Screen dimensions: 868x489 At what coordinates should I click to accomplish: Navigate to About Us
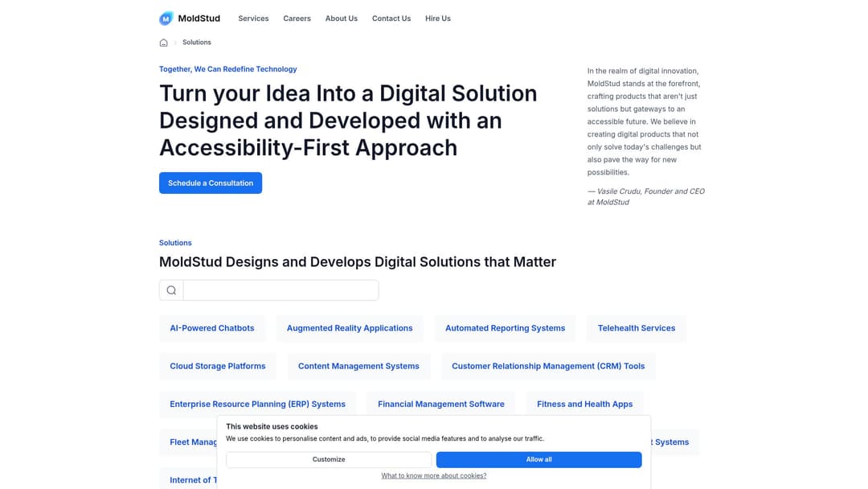(x=342, y=18)
